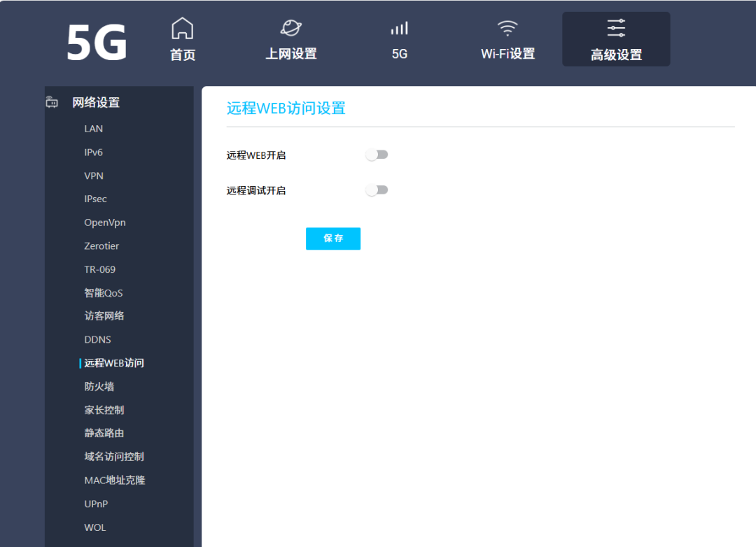Click the home house icon
Screen dimensions: 756x547
pyautogui.click(x=182, y=29)
